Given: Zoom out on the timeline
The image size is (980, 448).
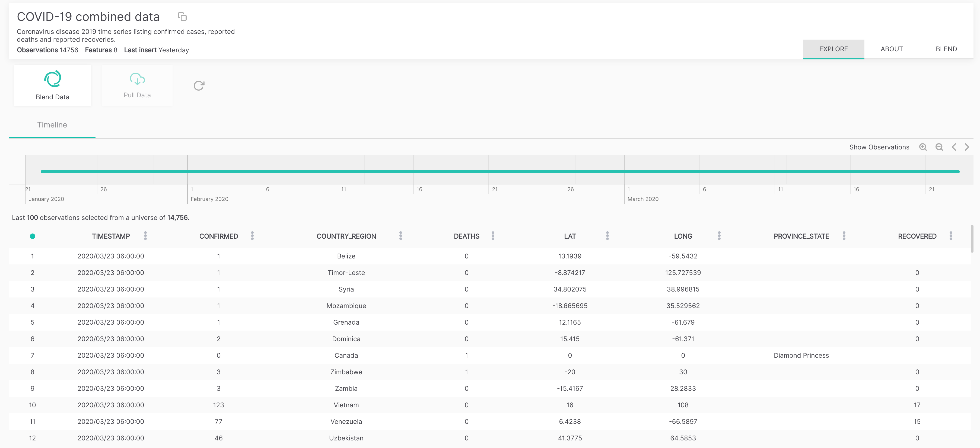Looking at the screenshot, I should [x=939, y=147].
